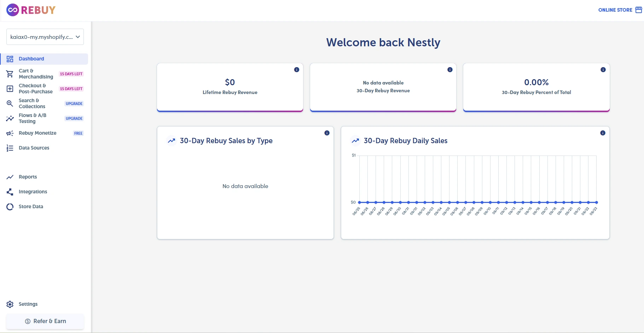Viewport: 644px width, 333px height.
Task: Click the Integrations share icon
Action: tap(10, 192)
